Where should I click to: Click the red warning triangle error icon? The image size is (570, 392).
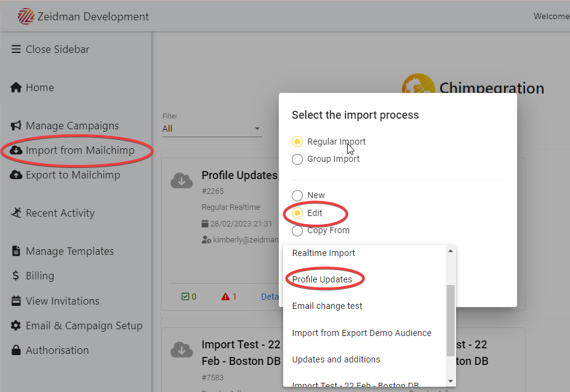click(225, 297)
